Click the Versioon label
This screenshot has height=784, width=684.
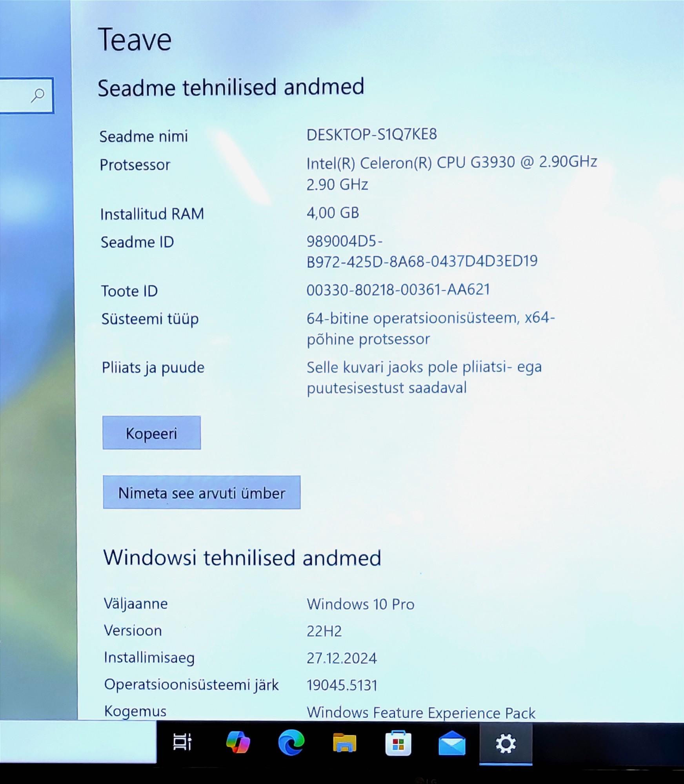click(133, 630)
